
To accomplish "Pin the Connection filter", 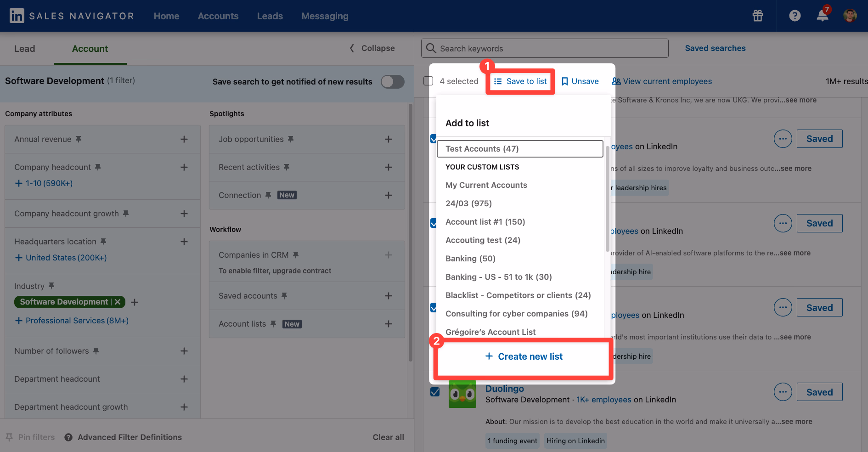I will coord(268,195).
